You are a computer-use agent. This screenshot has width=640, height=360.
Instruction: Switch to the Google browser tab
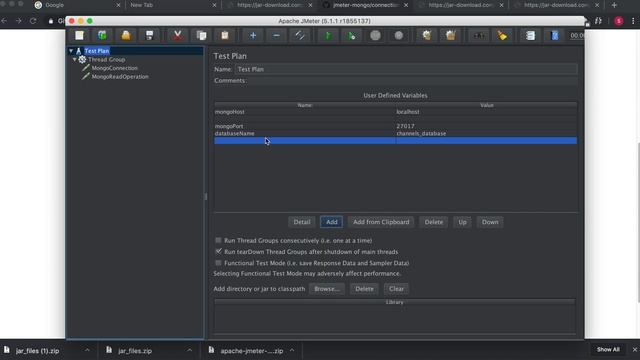78,5
